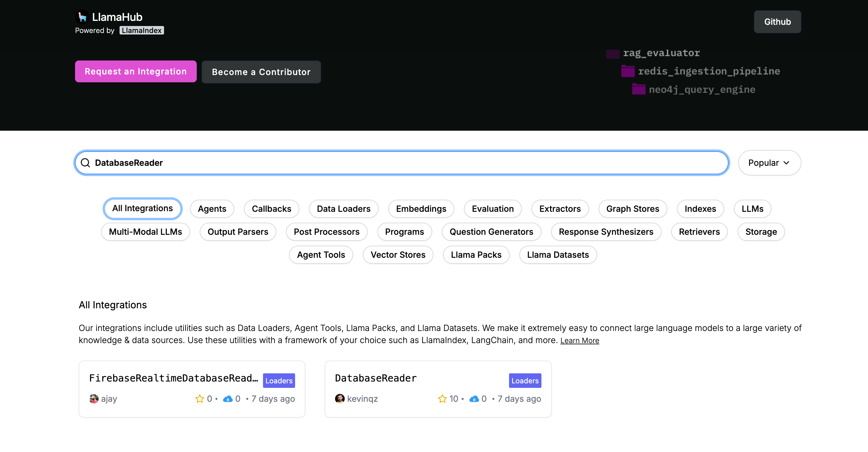The image size is (868, 452).
Task: Click the search magnifier icon
Action: 86,163
